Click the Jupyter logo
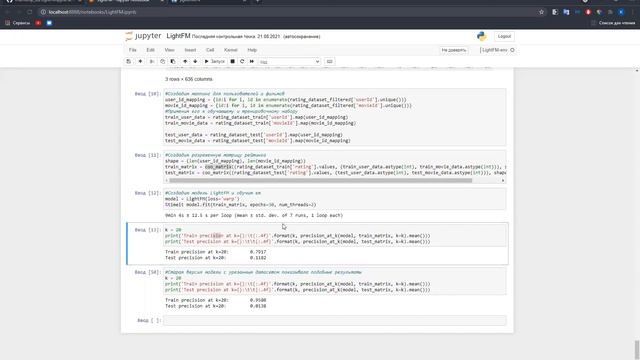The height and width of the screenshot is (360, 640). pos(143,36)
